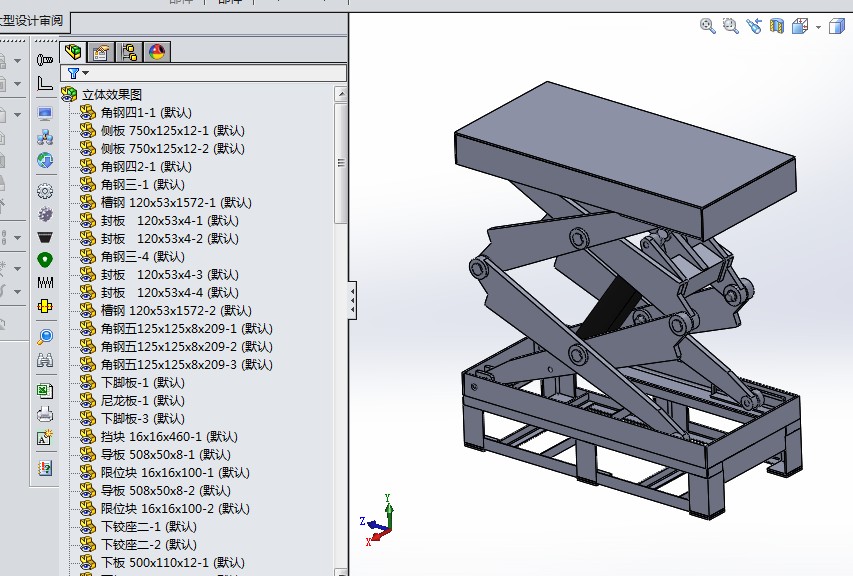
Task: Click the blue magnifier search icon in sidebar
Action: 45,337
